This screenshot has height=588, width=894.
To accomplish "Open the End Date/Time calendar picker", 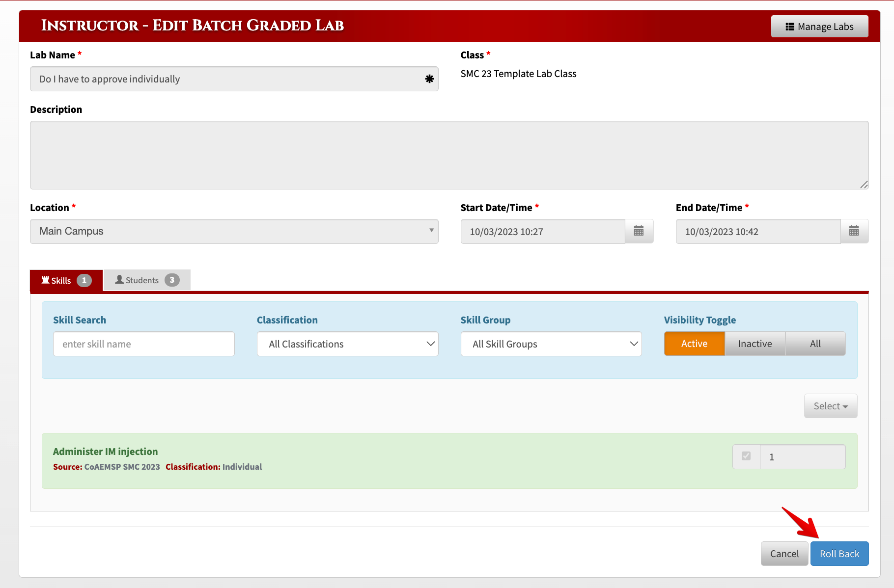I will pyautogui.click(x=854, y=231).
